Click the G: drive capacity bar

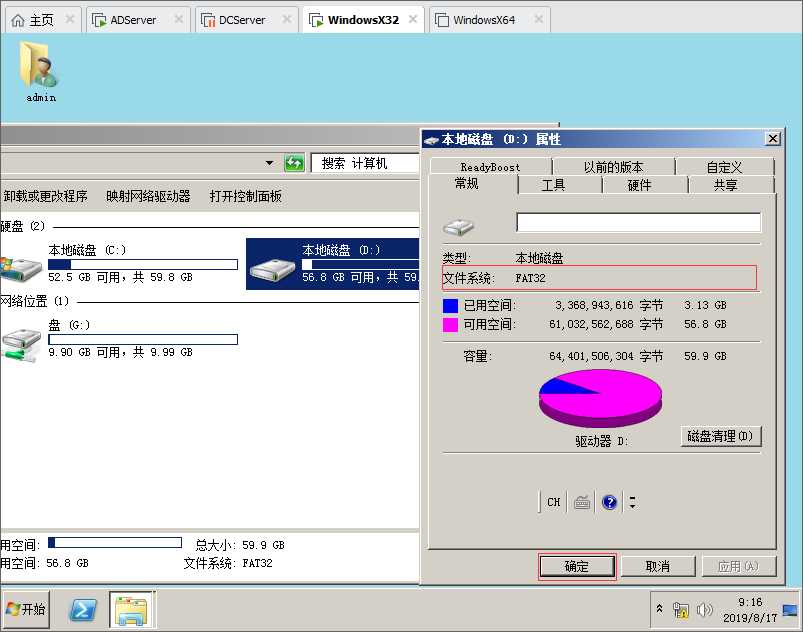143,340
